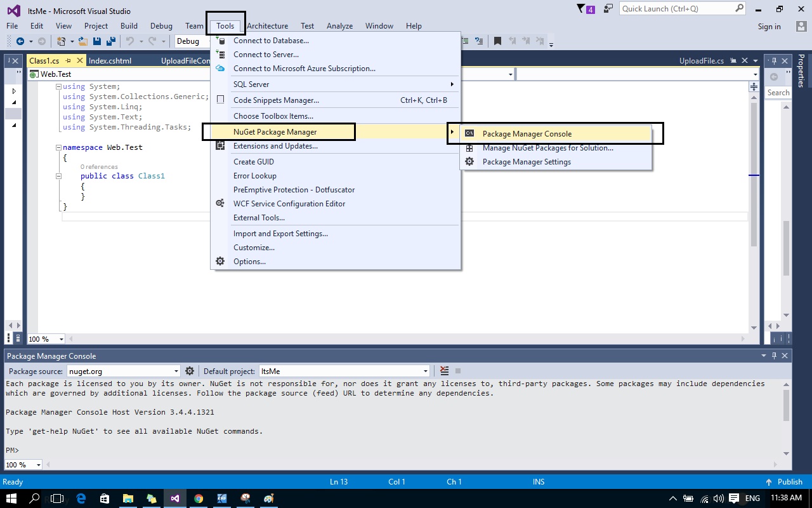
Task: Click Publish in the status bar
Action: pos(789,481)
